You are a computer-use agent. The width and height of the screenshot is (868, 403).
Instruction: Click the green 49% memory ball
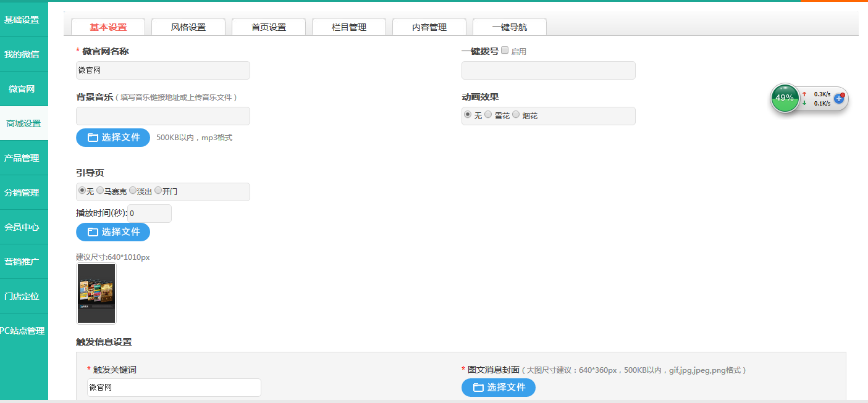(785, 98)
